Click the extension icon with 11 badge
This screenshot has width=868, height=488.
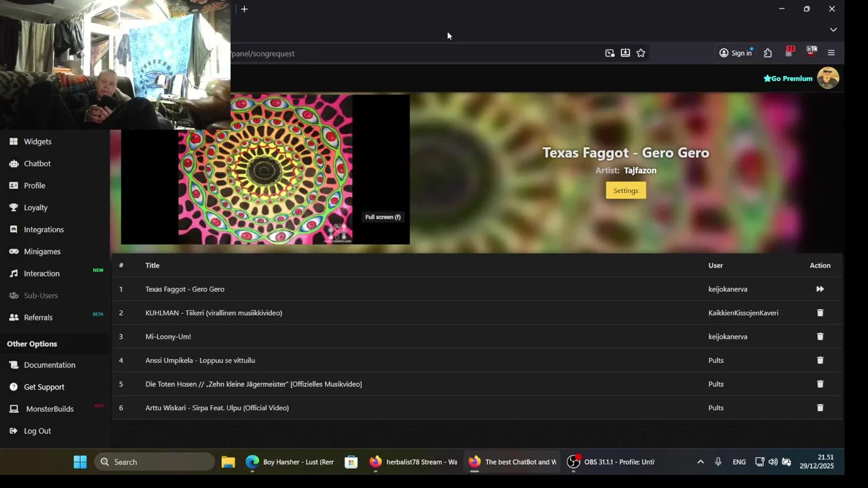click(x=789, y=52)
